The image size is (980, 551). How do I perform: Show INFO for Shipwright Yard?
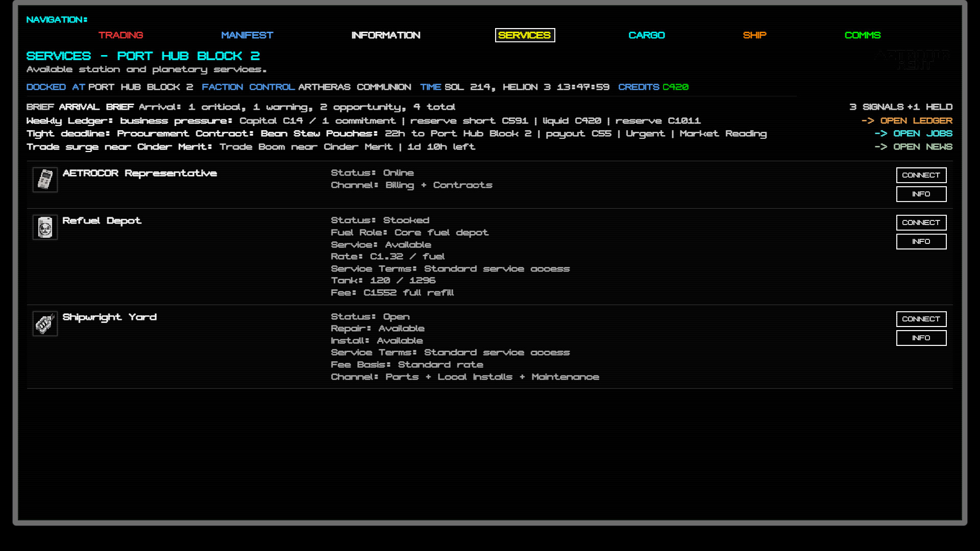(x=921, y=338)
